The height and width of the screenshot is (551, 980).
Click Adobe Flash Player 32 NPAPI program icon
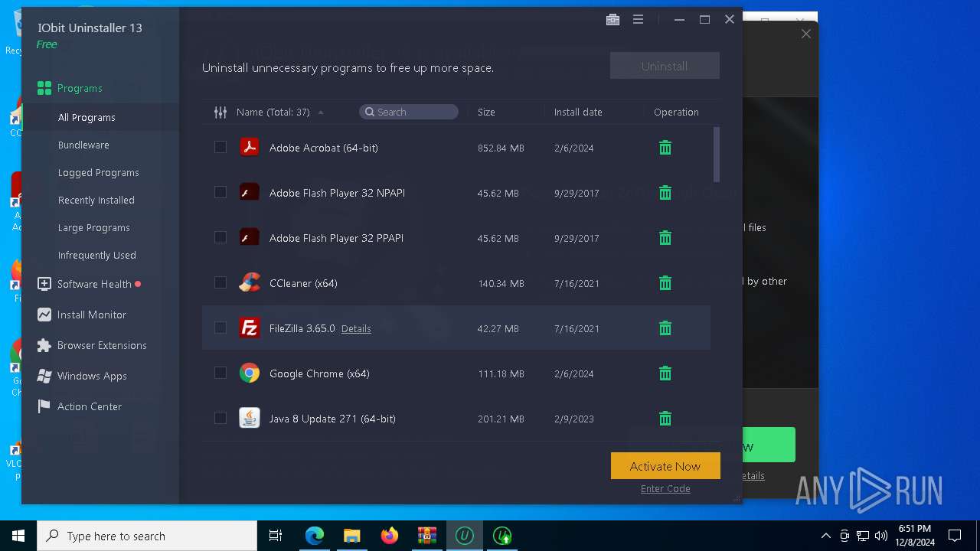(x=250, y=192)
